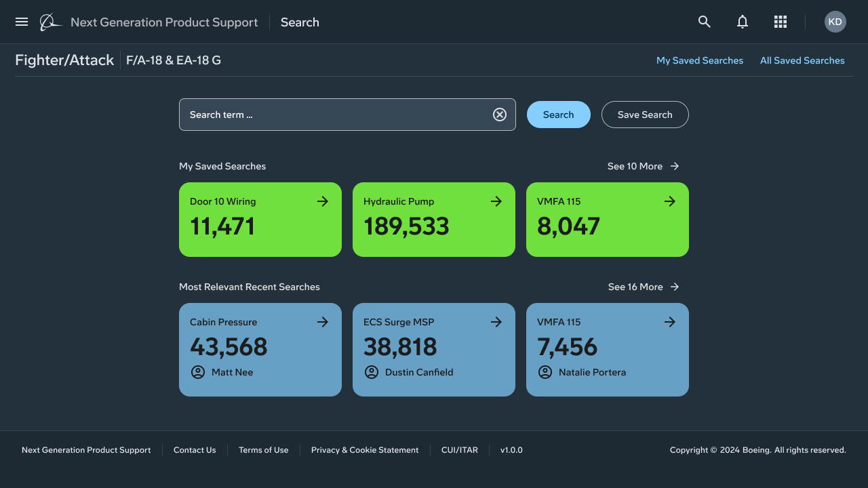Click the 8,047 result count
The height and width of the screenshot is (488, 868).
coord(568,226)
